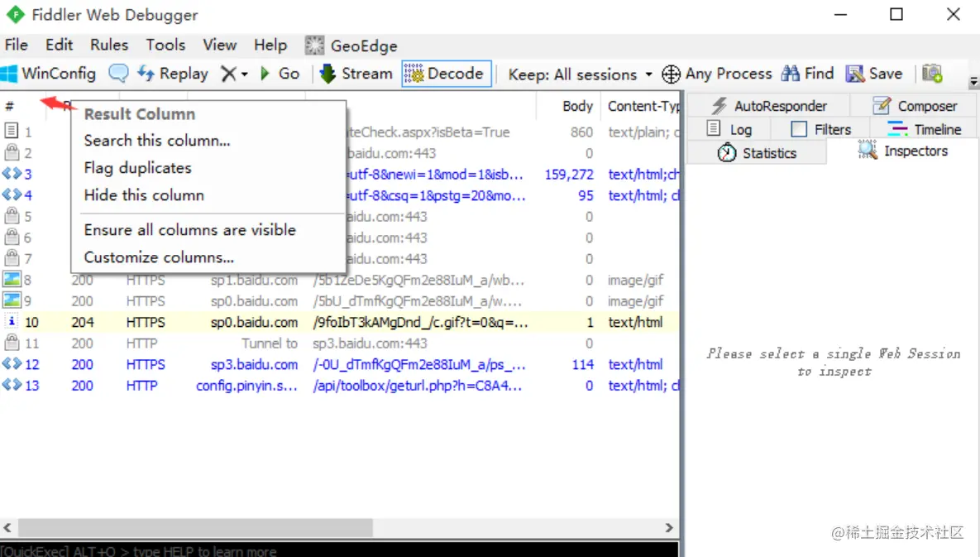Click the WinConfig Windows logo icon
This screenshot has height=557, width=980.
(9, 74)
